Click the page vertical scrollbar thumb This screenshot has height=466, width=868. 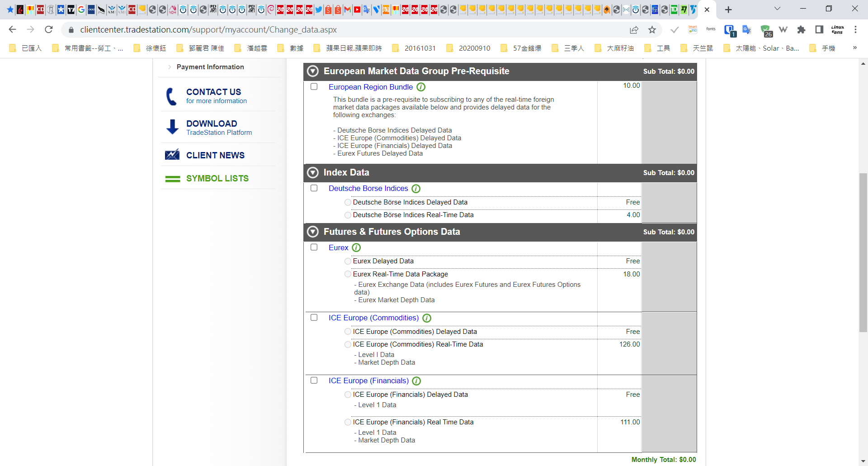(x=863, y=252)
